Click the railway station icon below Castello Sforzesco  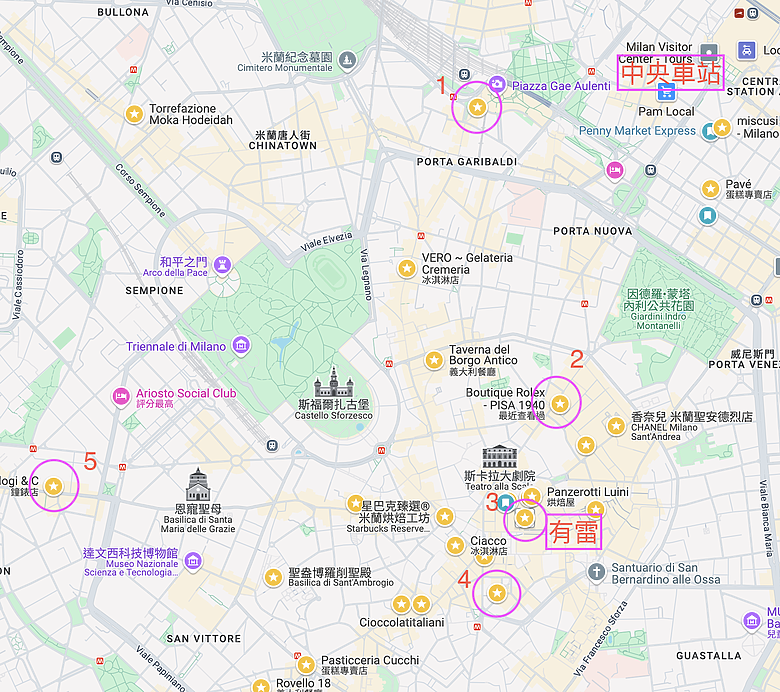(272, 445)
